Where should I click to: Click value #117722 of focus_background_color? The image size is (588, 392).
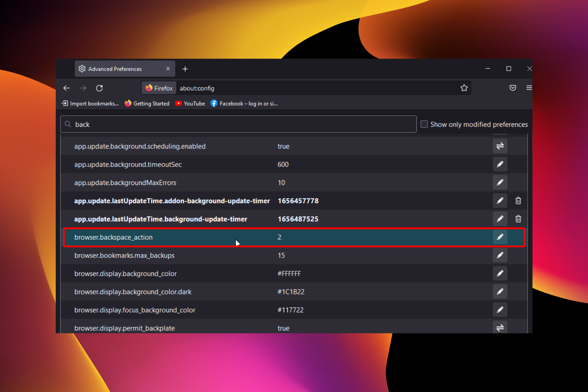[290, 310]
